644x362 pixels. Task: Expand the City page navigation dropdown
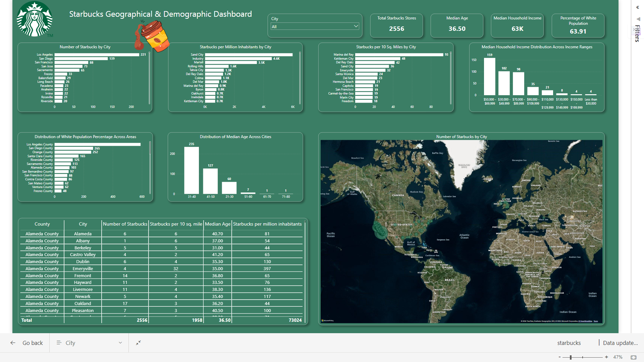tap(120, 343)
